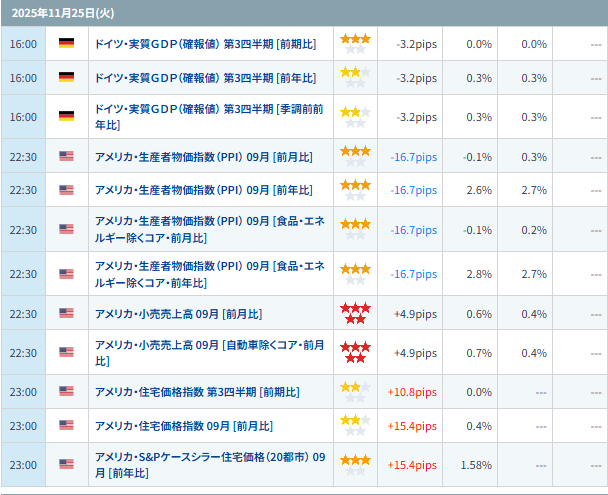Click US flag beside 小売売上高 前月比 event

pos(67,313)
